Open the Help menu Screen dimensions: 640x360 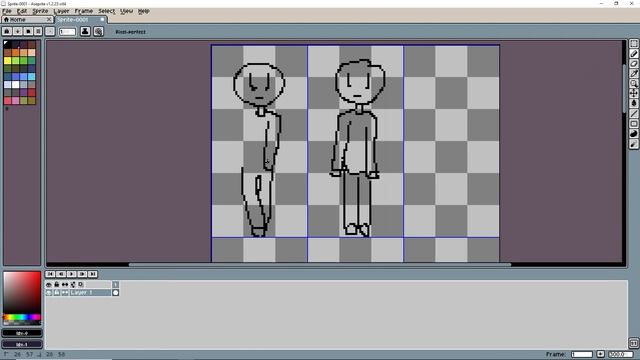tap(143, 11)
